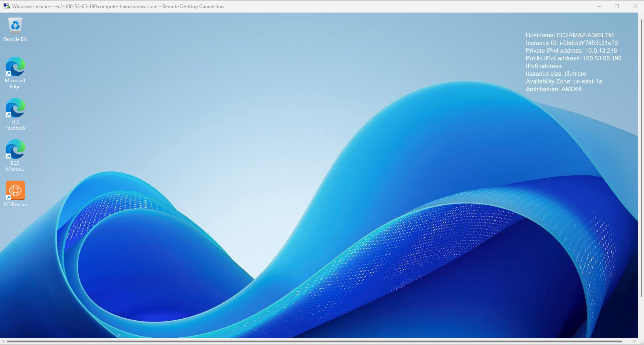Viewport: 644px width, 345px height.
Task: Maximize the Remote Desktop Connection window
Action: (617, 6)
